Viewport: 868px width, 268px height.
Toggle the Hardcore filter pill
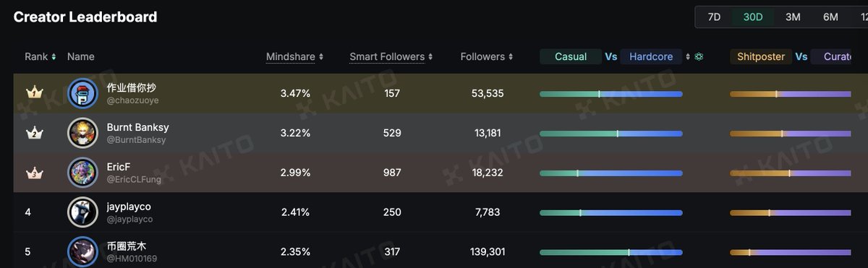(651, 56)
